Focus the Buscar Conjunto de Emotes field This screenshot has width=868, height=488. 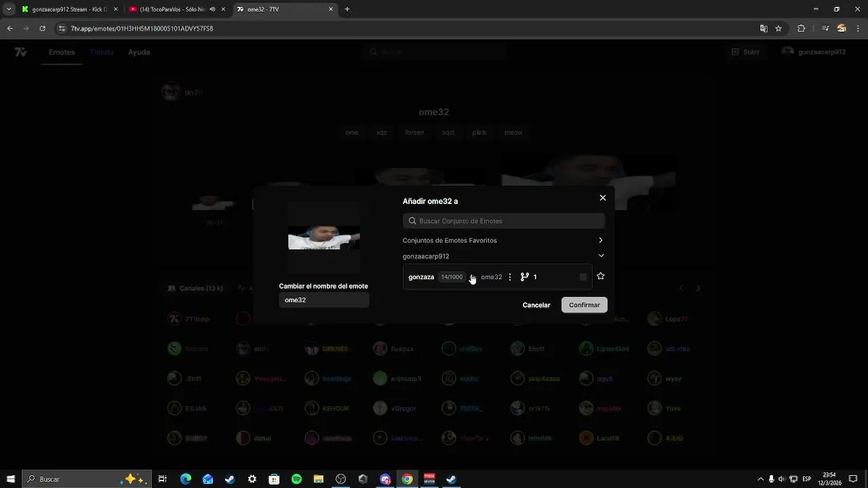click(503, 221)
